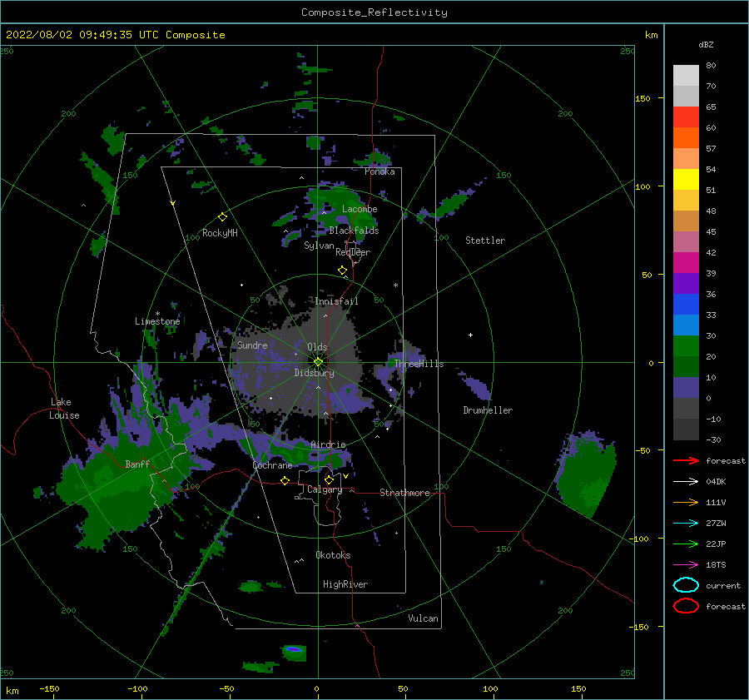Screen dimensions: 749x700
Task: Click the yellow V marker northeast of Calgary
Action: coord(345,476)
